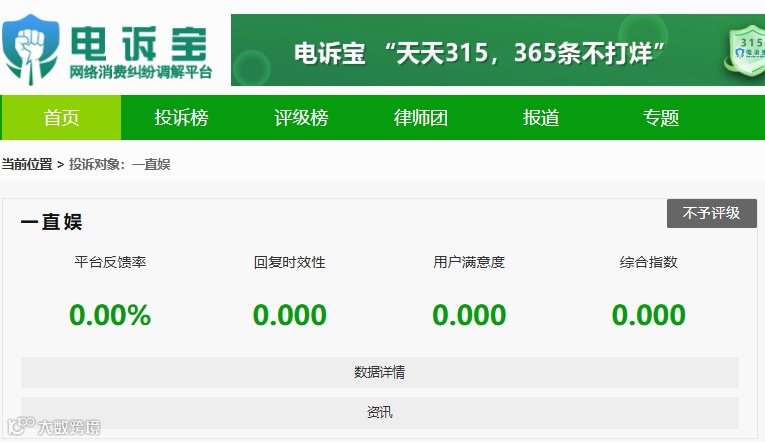This screenshot has height=442, width=765.
Task: Open the 资讯 bar
Action: (380, 413)
